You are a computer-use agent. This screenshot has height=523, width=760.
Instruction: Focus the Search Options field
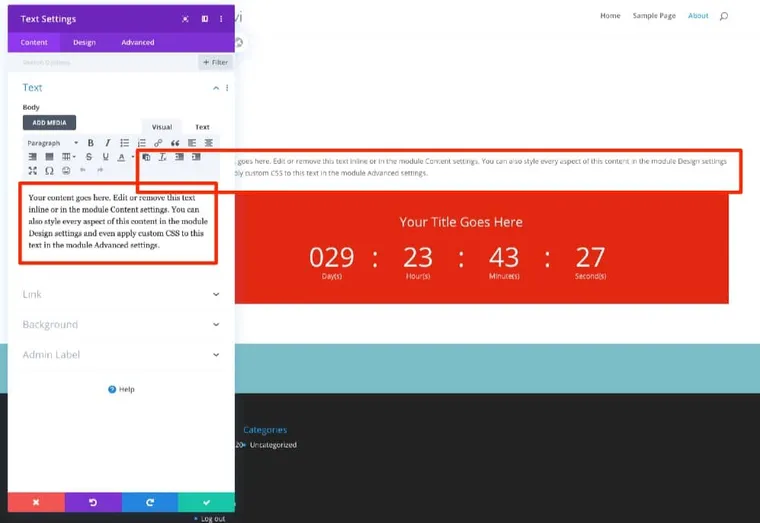[x=103, y=62]
